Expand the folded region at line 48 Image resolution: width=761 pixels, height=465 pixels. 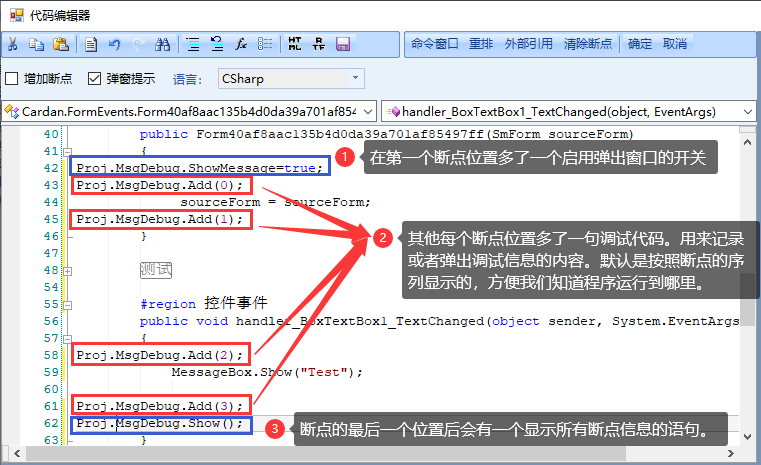68,271
